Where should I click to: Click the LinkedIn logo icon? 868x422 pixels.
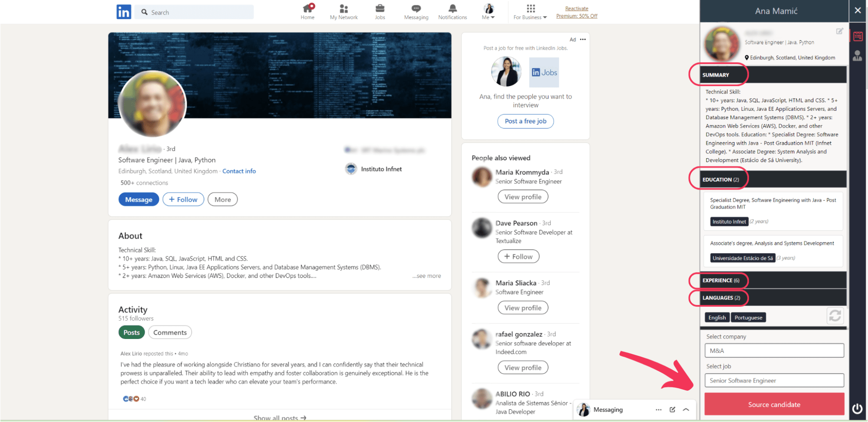pos(124,12)
